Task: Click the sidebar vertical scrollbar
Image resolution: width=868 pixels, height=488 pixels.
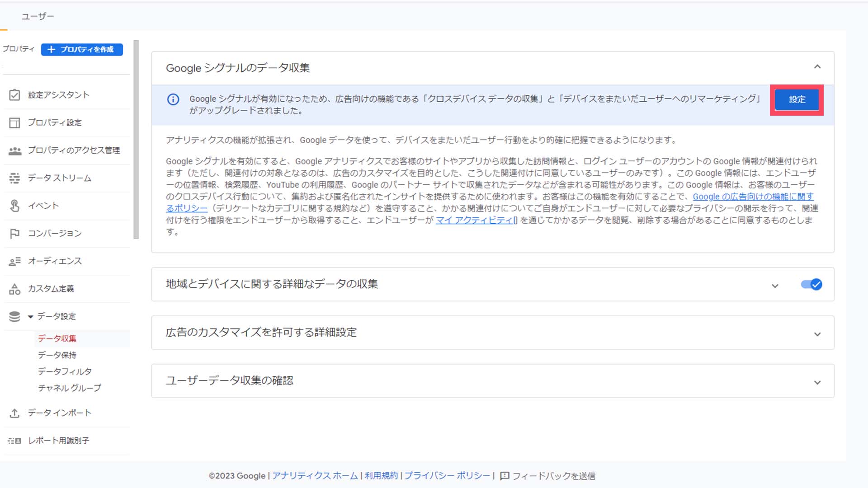Action: click(136, 139)
